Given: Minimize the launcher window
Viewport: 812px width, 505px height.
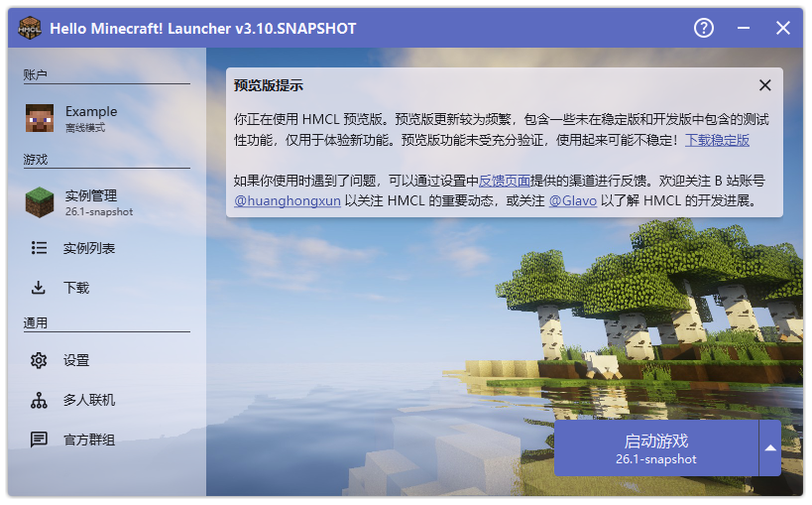Looking at the screenshot, I should tap(744, 28).
